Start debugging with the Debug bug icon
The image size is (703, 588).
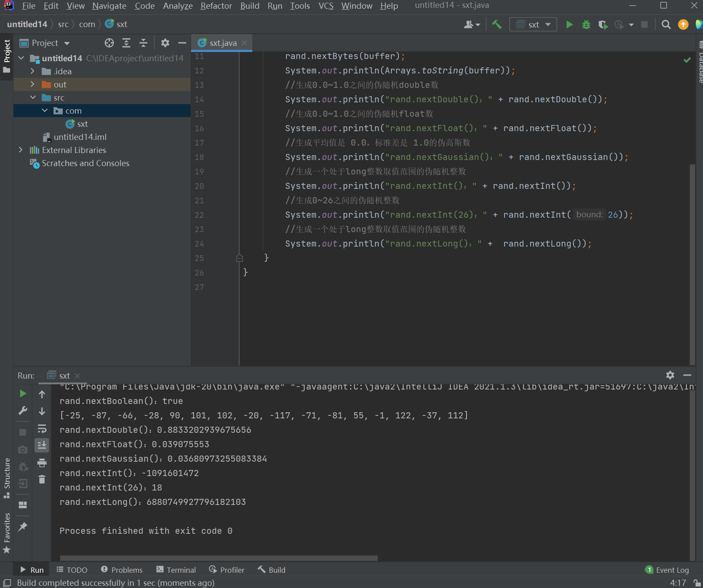pyautogui.click(x=586, y=24)
